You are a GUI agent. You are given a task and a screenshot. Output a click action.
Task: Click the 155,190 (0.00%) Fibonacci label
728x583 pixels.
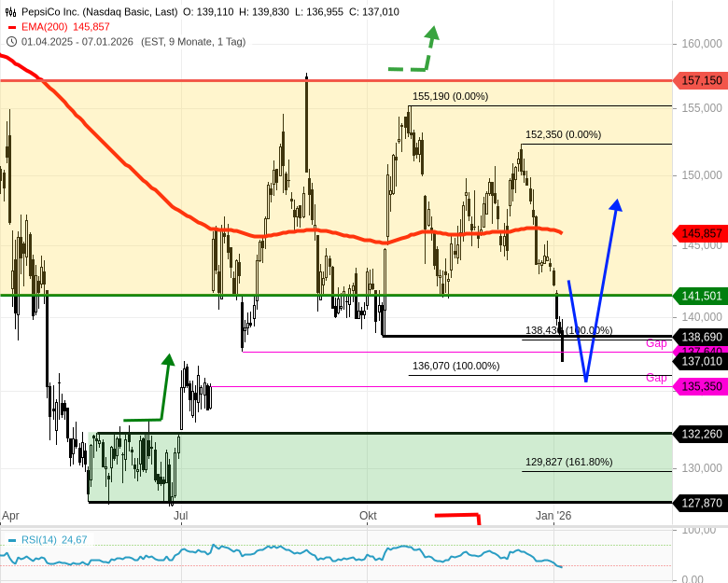click(450, 96)
